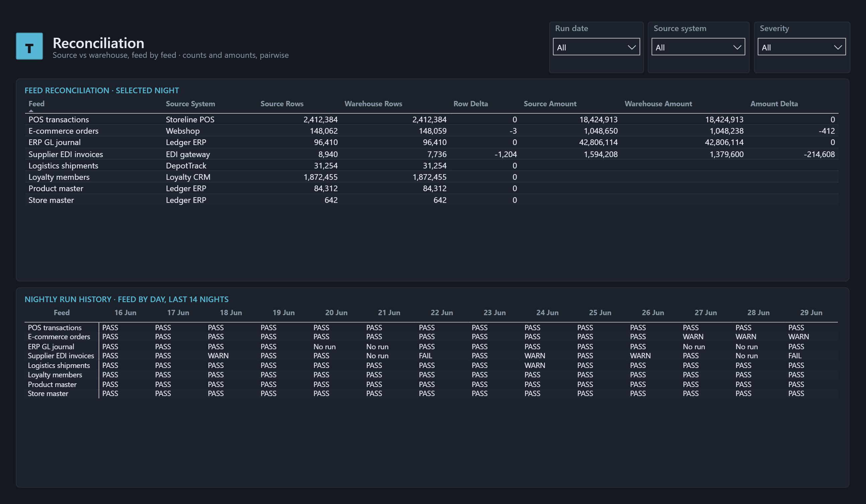The width and height of the screenshot is (866, 504).
Task: Click E-commerce orders WARN on 27 Jun
Action: point(693,337)
